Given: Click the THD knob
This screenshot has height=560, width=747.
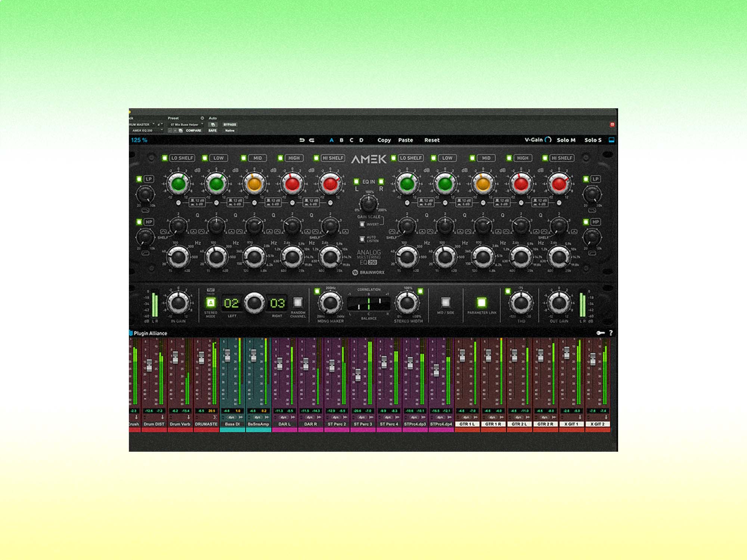Looking at the screenshot, I should 521,302.
